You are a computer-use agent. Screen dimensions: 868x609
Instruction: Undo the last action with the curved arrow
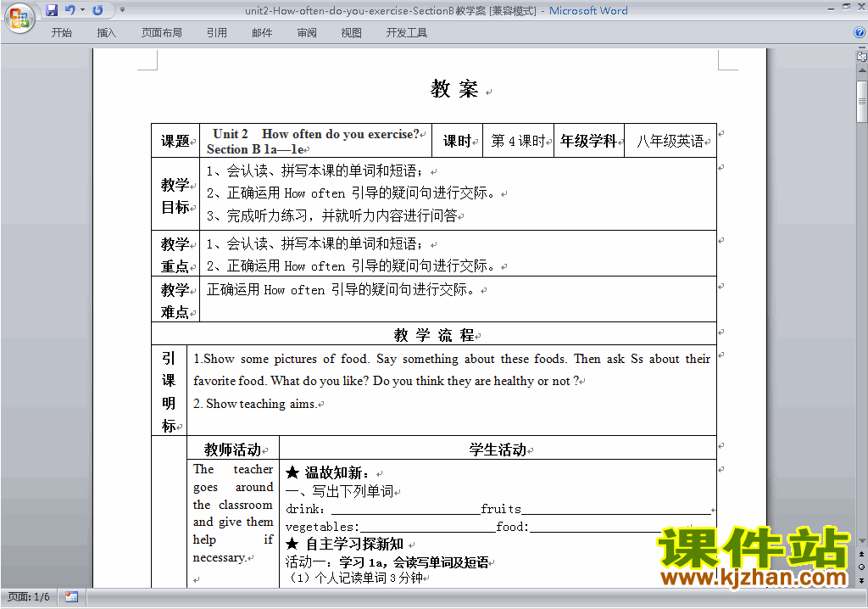pyautogui.click(x=70, y=10)
